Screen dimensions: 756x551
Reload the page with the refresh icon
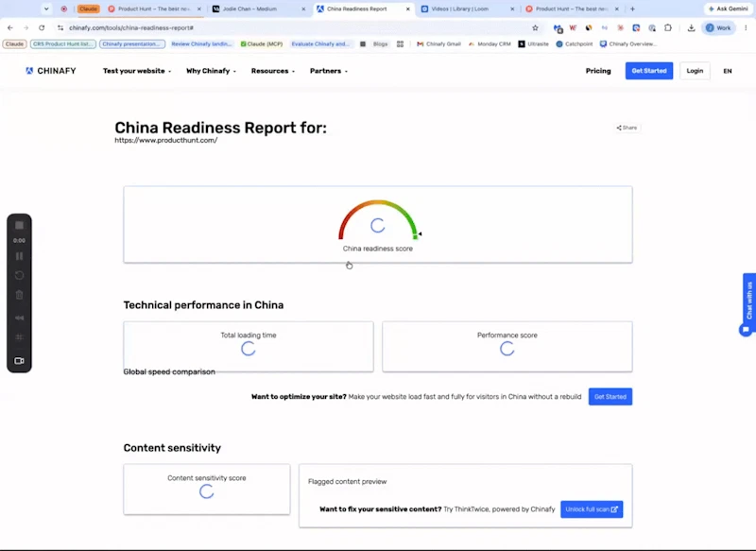pyautogui.click(x=42, y=28)
